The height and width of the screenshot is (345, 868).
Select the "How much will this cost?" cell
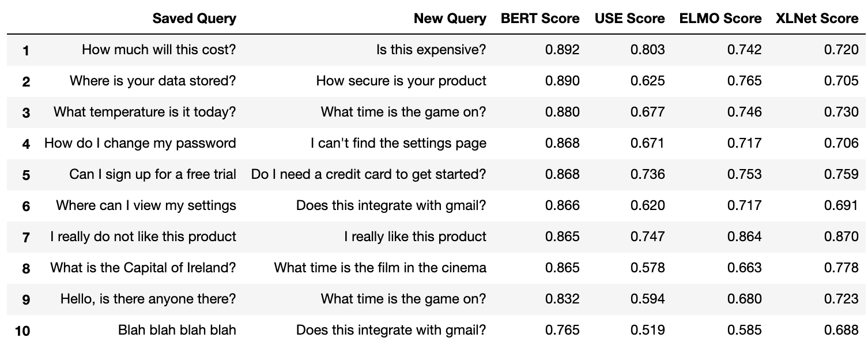point(158,50)
